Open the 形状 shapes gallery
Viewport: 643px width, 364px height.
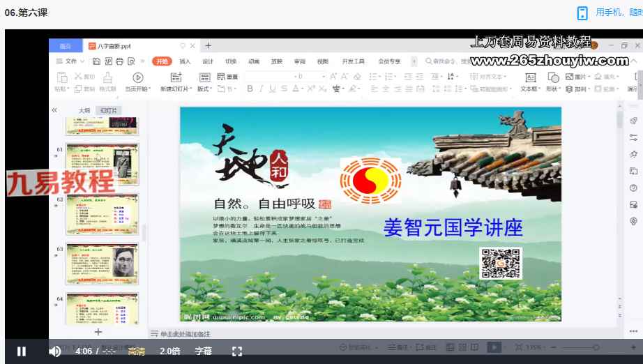point(553,81)
